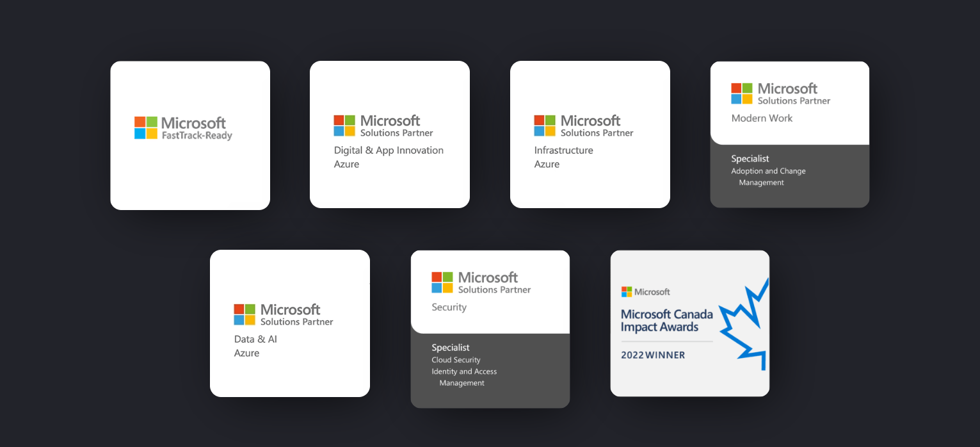Viewport: 980px width, 447px height.
Task: Open the Cloud Security specialization
Action: pyautogui.click(x=456, y=360)
